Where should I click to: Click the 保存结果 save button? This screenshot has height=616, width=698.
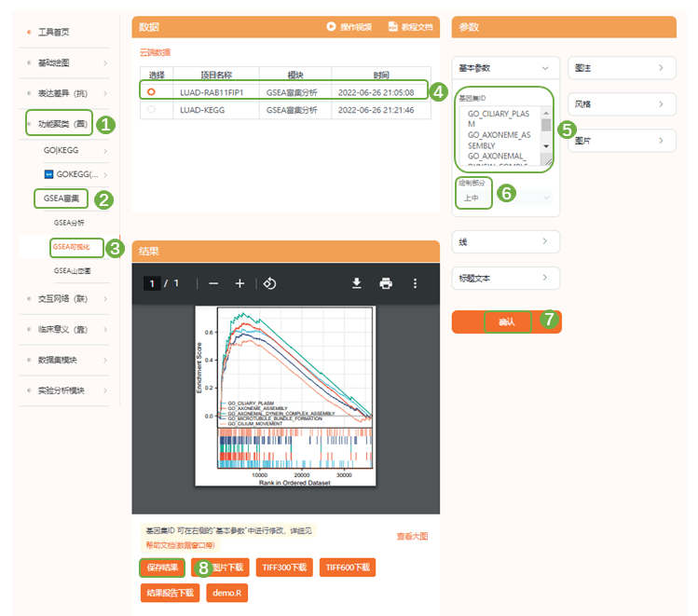point(162,568)
